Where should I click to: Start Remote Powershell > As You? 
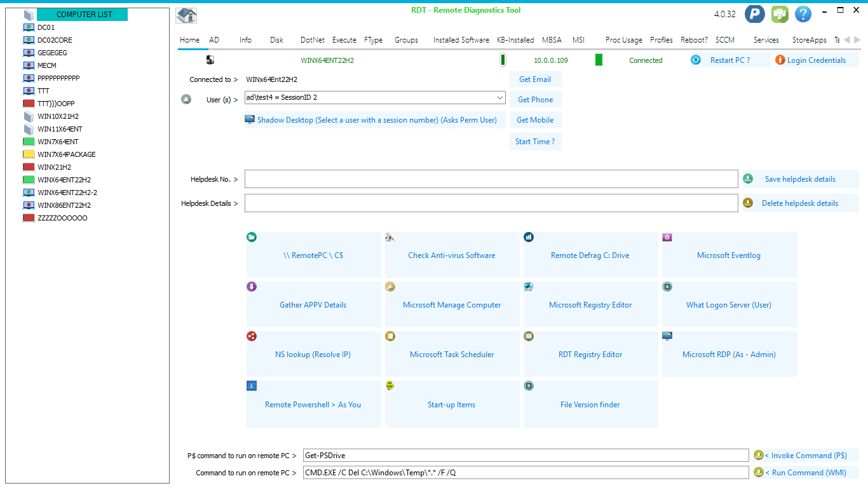(x=313, y=404)
